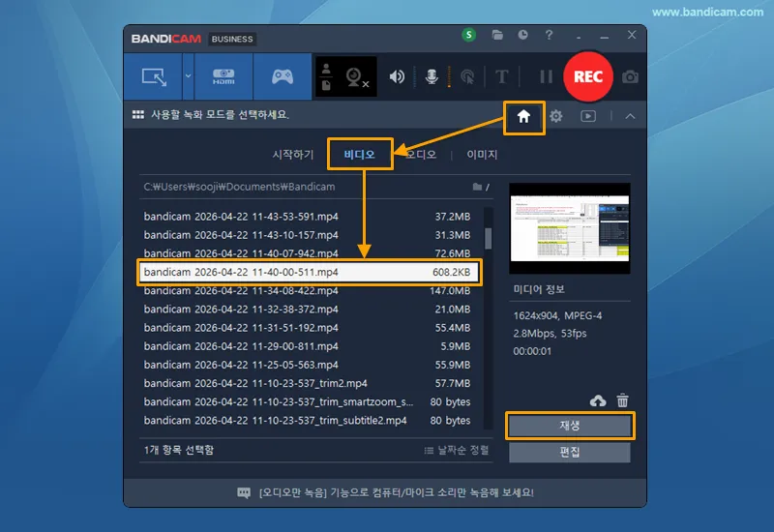Switch to the 이미지 tab

pos(482,155)
